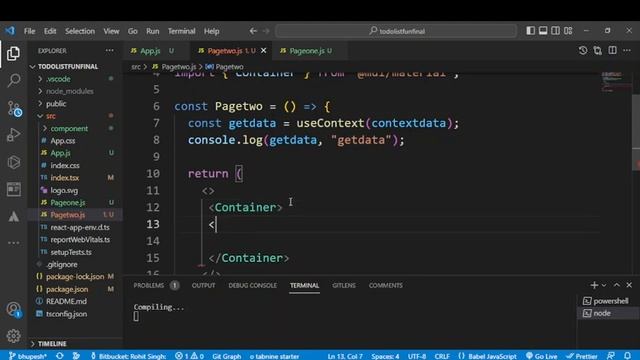Toggle primary side bar layout icon

pos(530,31)
